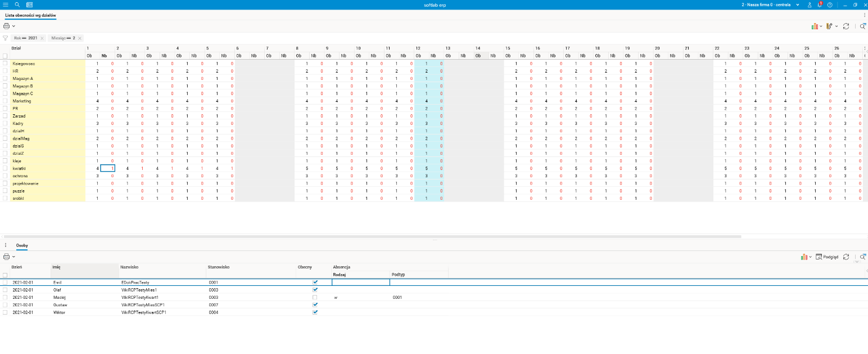Open the search magnifier in the title bar

coord(17,5)
